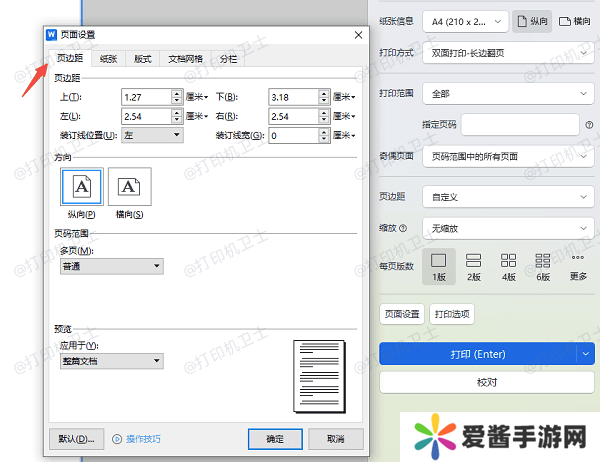Select portrait orientation icon in dialog
This screenshot has height=462, width=600.
[x=82, y=187]
